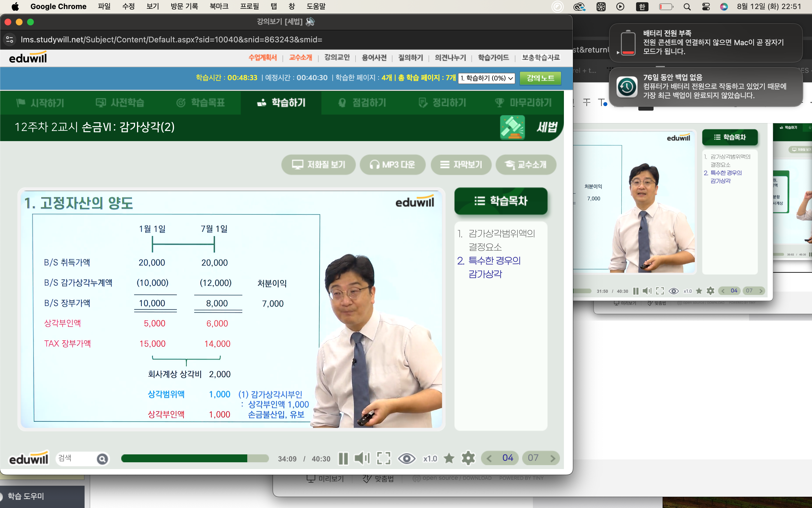Open 수업계획서 link in top navigation
The width and height of the screenshot is (812, 508).
(262, 58)
